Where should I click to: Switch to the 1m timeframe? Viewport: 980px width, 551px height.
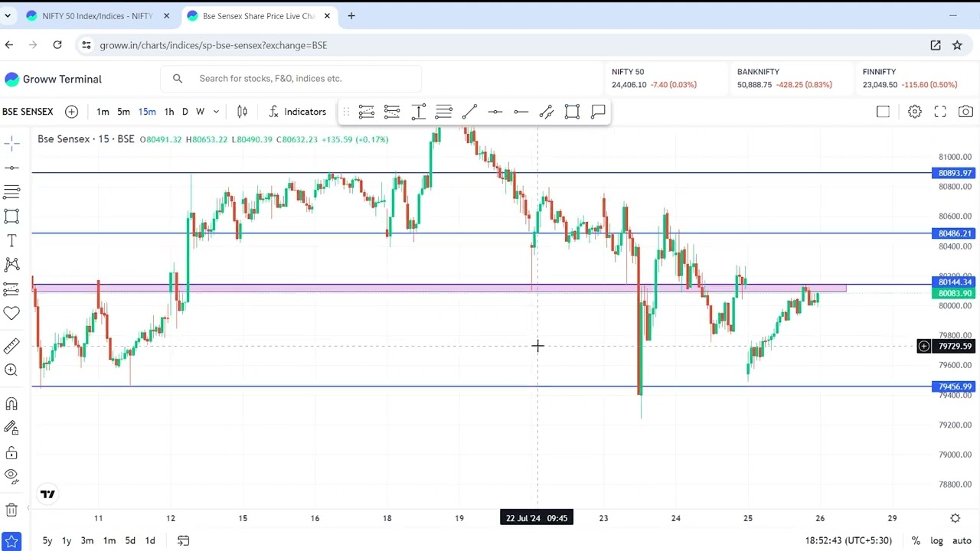tap(103, 112)
